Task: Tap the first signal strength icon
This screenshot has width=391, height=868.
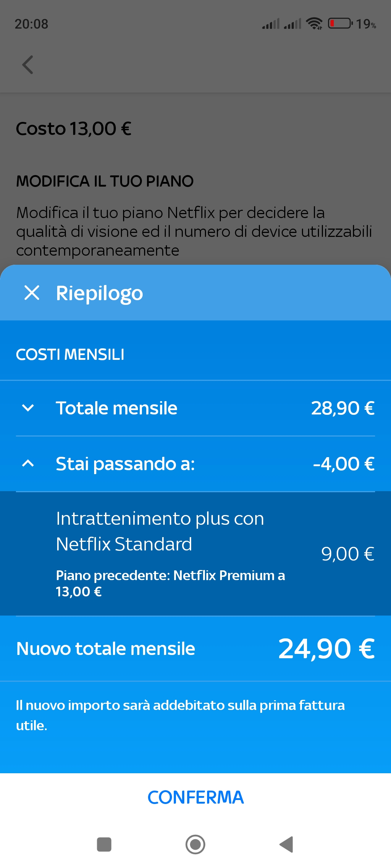Action: pos(271,24)
